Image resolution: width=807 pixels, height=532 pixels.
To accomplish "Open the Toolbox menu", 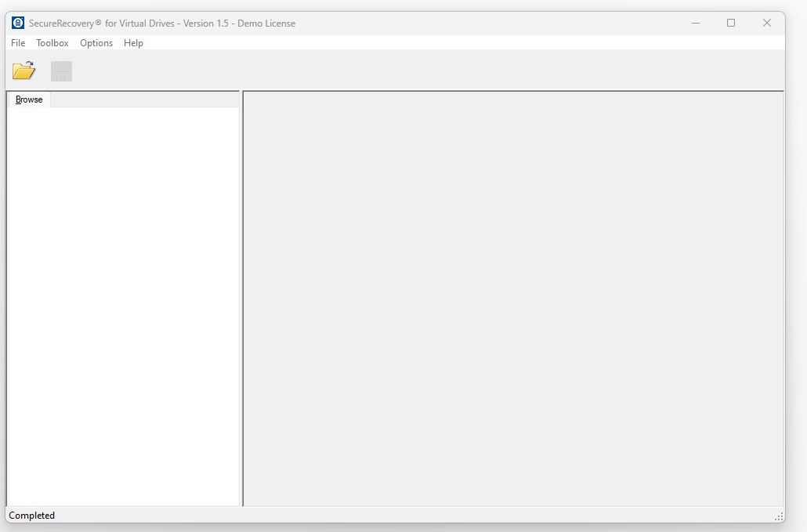I will coord(52,43).
